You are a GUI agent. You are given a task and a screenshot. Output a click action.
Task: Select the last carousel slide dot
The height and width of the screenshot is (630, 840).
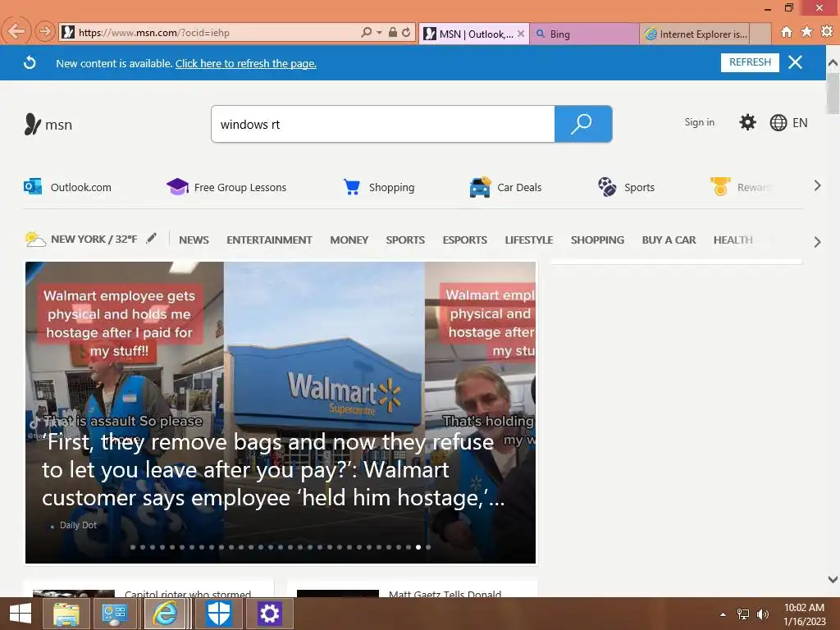(428, 547)
